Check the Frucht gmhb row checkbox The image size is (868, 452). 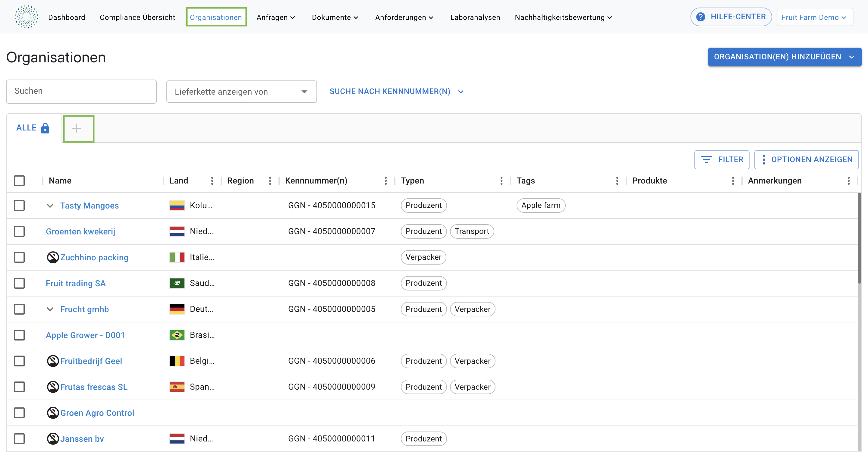[x=19, y=309]
